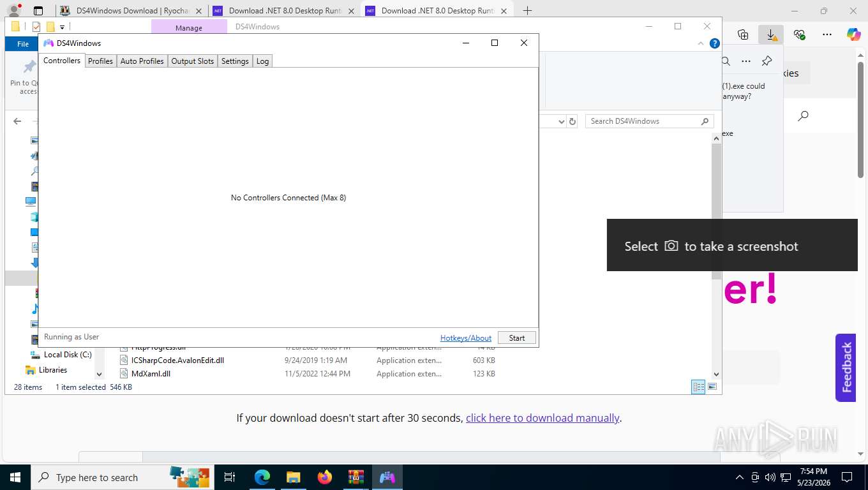Switch to the Output Slots tab
Viewport: 868px width, 490px height.
point(192,61)
